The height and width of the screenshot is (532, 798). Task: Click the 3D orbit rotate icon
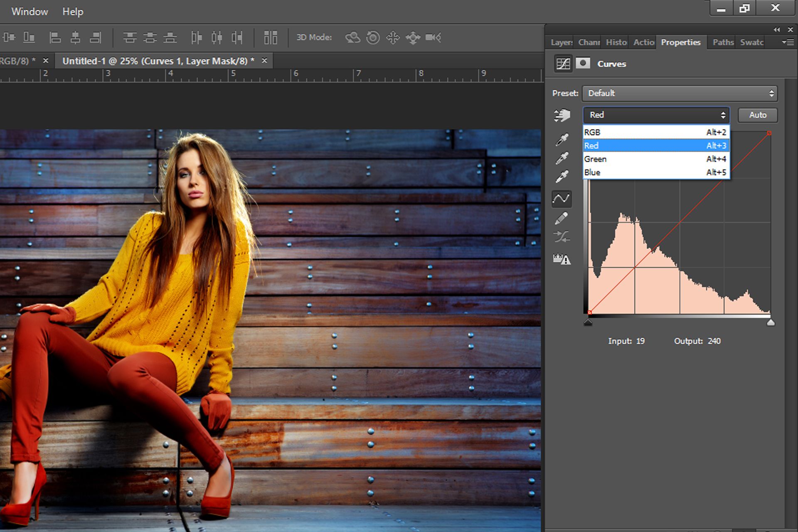coord(352,37)
